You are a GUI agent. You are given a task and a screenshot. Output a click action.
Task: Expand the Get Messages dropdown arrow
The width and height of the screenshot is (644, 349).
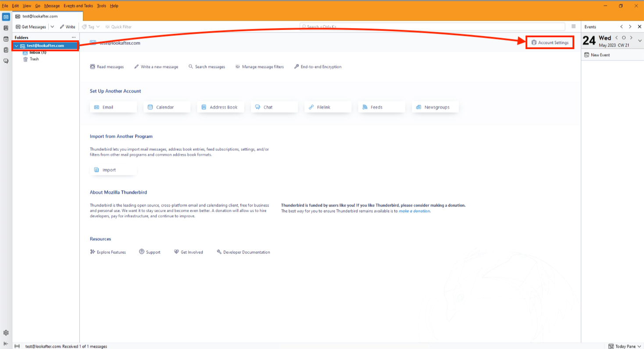tap(52, 27)
